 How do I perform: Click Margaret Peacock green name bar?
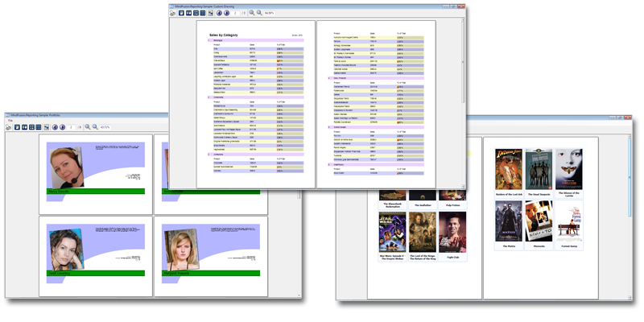pos(211,273)
